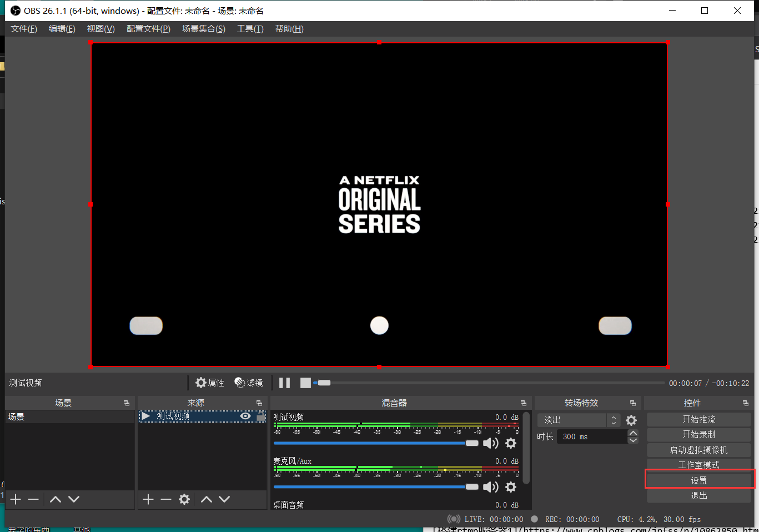This screenshot has width=759, height=532.
Task: Add a new scene with the plus icon
Action: point(16,499)
